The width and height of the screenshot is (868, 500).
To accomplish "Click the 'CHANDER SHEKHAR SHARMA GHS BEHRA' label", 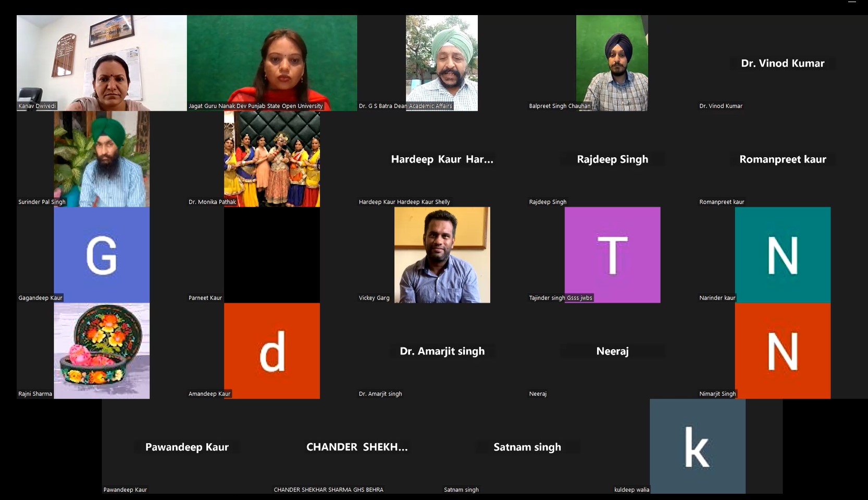I will pos(328,490).
